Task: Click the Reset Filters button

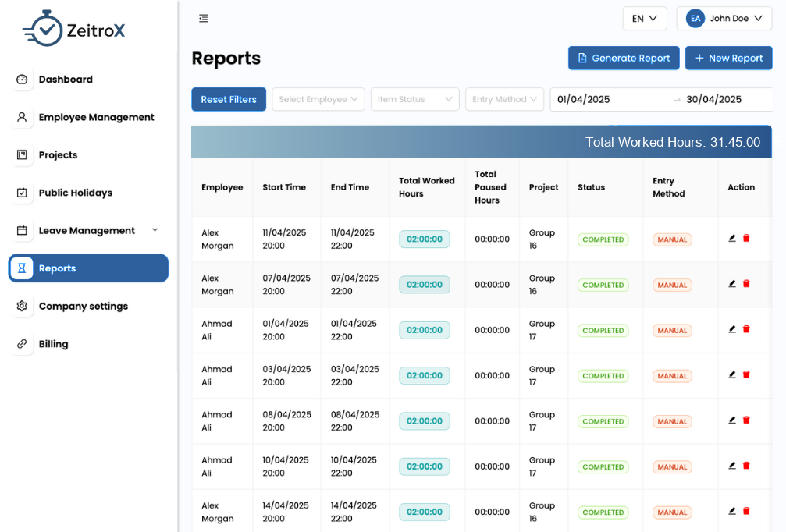Action: (x=229, y=99)
